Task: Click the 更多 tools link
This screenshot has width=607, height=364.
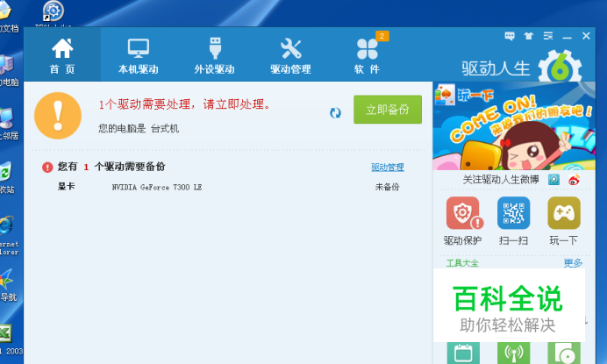Action: click(x=573, y=263)
